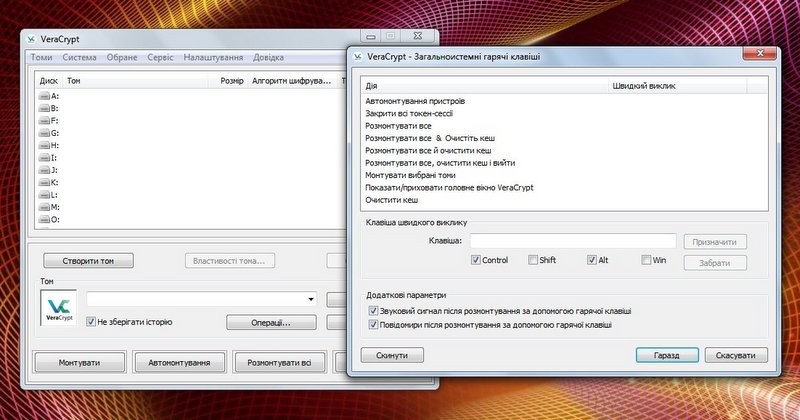This screenshot has height=420, width=800.
Task: Click the Монтувати button
Action: click(x=79, y=363)
